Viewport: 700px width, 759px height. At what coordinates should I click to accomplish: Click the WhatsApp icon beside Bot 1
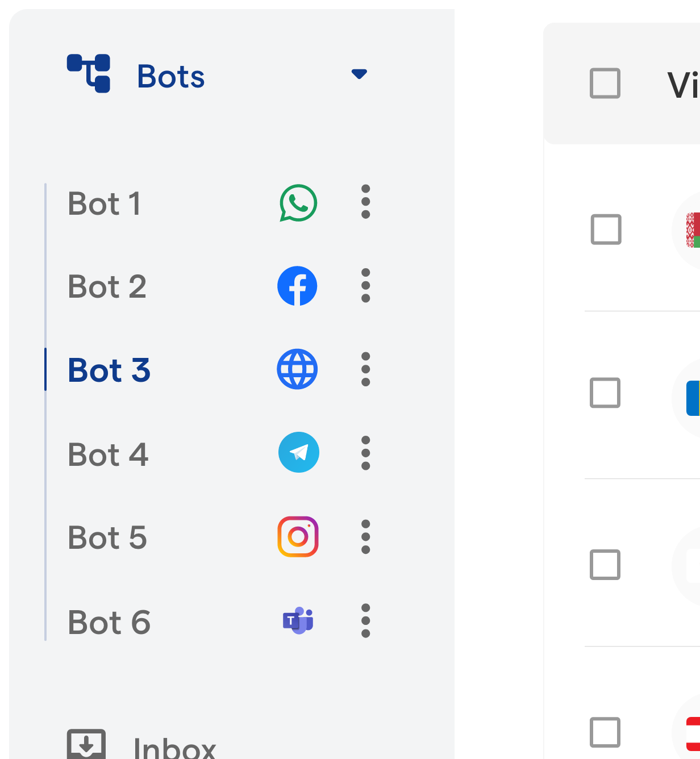[x=298, y=203]
